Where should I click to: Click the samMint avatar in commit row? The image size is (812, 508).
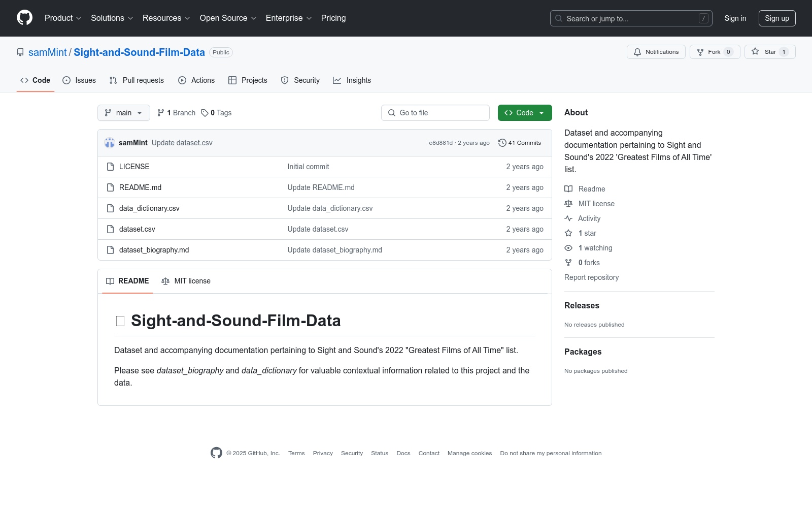click(110, 143)
